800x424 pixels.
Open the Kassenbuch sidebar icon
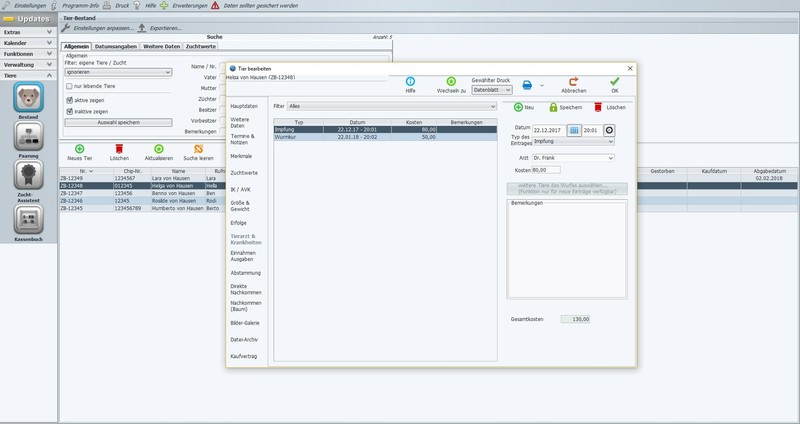pos(28,219)
